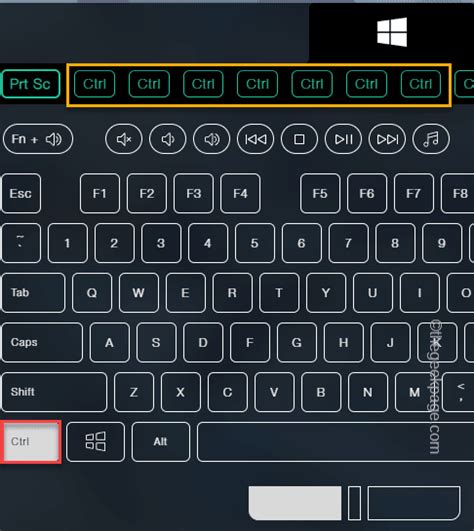
Task: Click the tilde key
Action: [21, 243]
